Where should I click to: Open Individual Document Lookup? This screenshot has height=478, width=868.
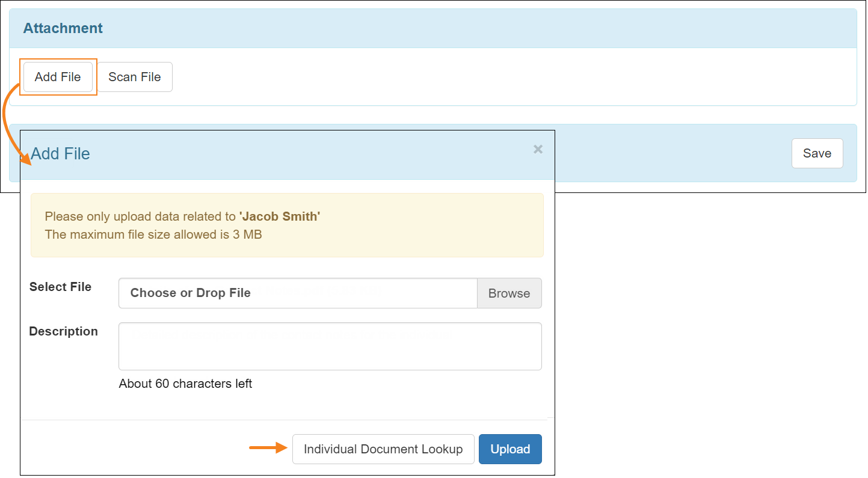tap(383, 449)
